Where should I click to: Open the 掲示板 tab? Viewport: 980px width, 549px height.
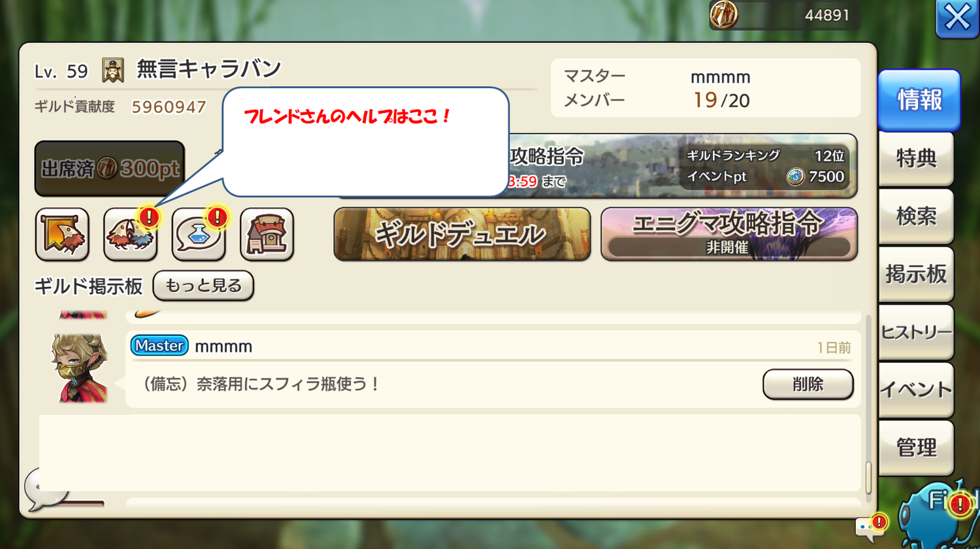[x=916, y=274]
